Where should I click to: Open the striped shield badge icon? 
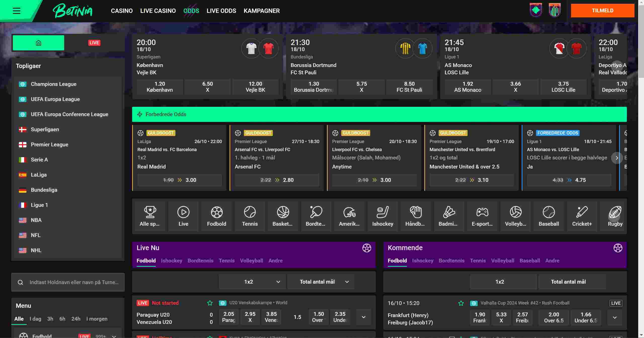[555, 10]
